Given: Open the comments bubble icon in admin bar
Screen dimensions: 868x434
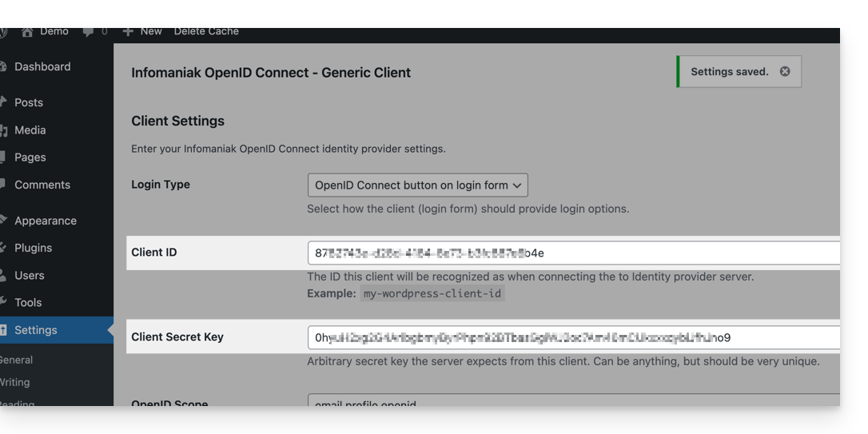Looking at the screenshot, I should tap(88, 32).
